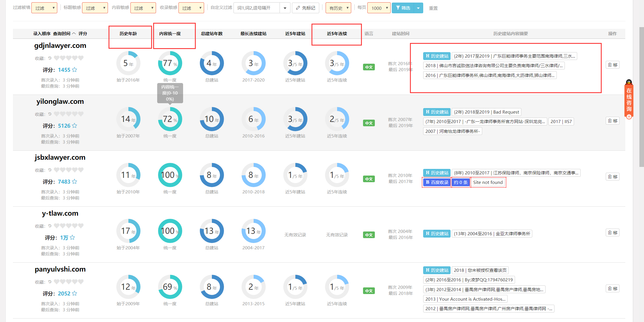Sort by 近5年建站 column header
The width and height of the screenshot is (644, 322).
tap(295, 34)
